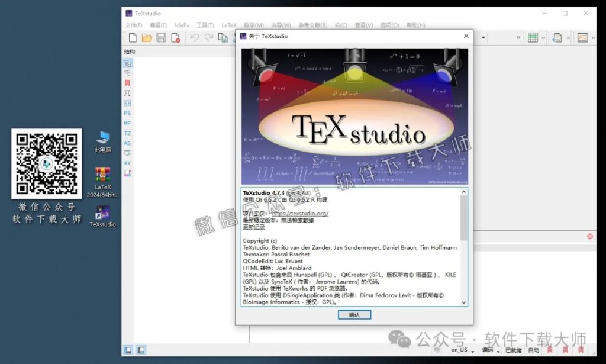Open a file using the folder icon

[147, 37]
